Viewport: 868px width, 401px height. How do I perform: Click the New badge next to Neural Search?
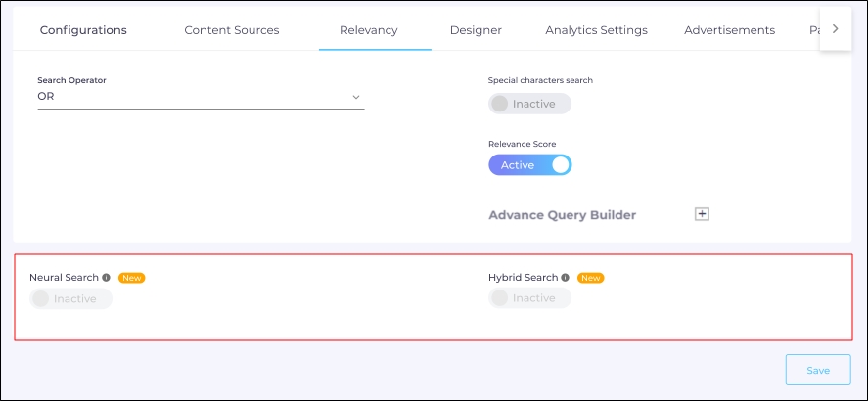coord(132,278)
